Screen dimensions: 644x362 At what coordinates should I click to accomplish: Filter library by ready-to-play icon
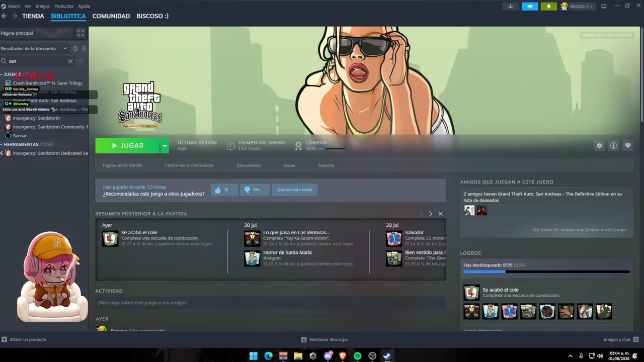84,49
